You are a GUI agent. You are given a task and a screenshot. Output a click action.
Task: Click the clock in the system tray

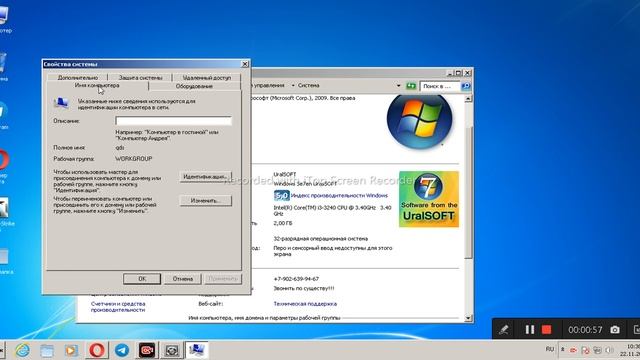631,350
